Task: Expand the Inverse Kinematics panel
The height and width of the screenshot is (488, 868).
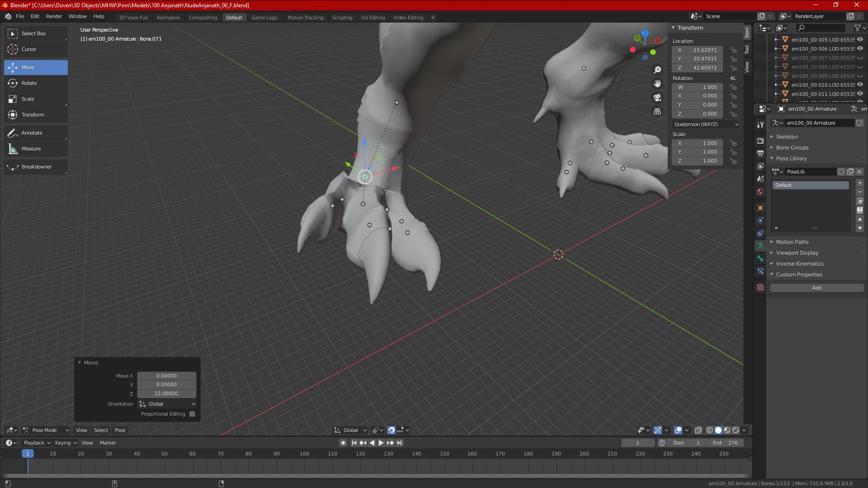Action: [x=799, y=264]
